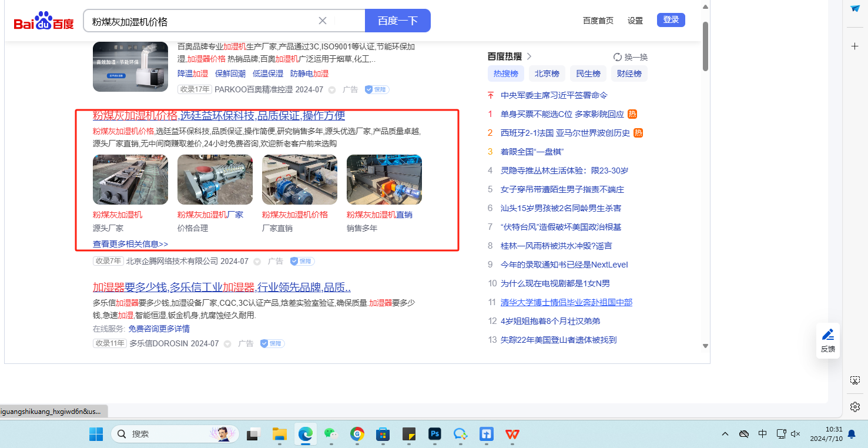Click 保障 badge on 北京企腾网络 ad
This screenshot has width=868, height=448.
pos(302,261)
